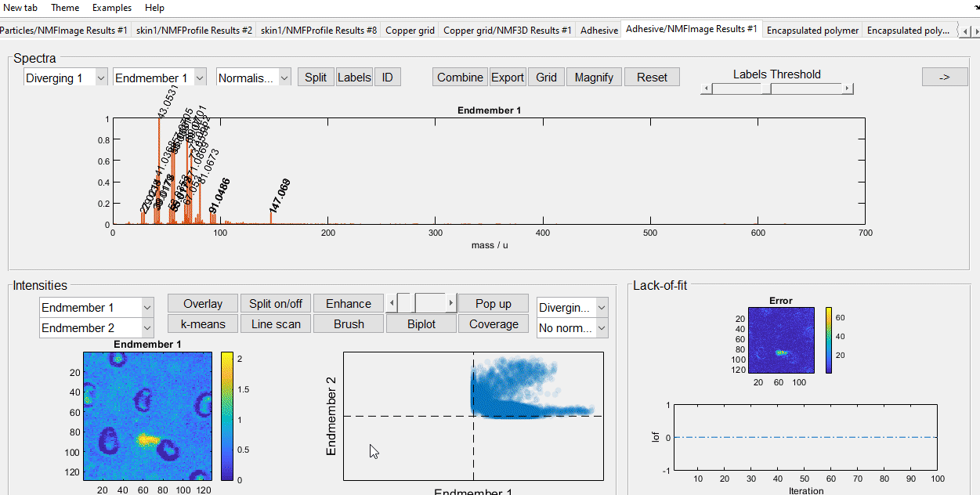Open the Theme menu

click(x=65, y=8)
